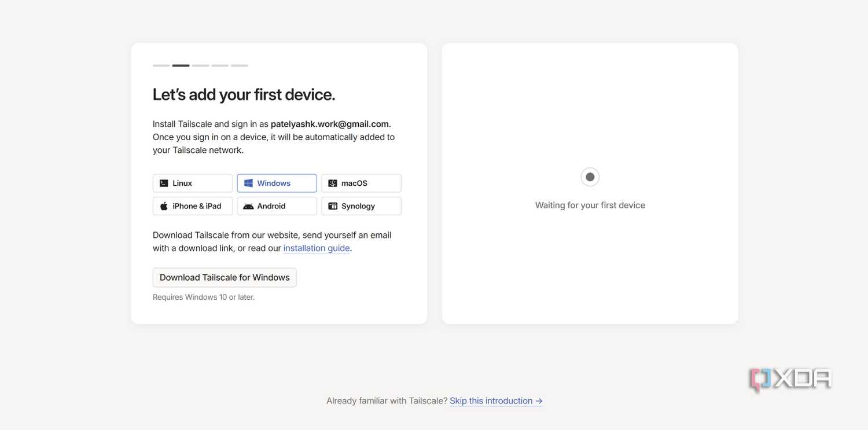
Task: Download Tailscale for Windows
Action: pyautogui.click(x=225, y=277)
